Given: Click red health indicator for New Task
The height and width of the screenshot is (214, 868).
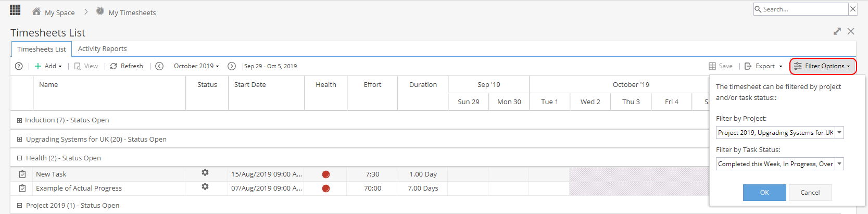Looking at the screenshot, I should (326, 174).
